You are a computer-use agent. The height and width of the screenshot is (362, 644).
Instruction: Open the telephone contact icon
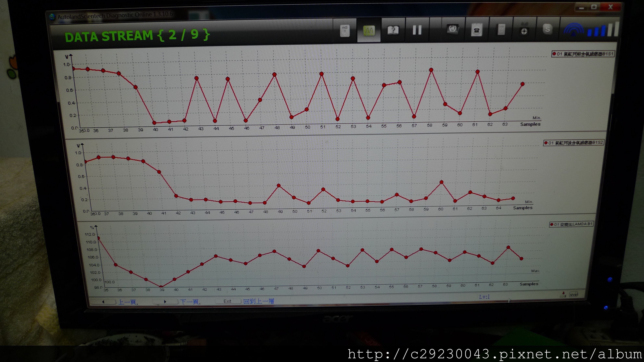tap(477, 30)
